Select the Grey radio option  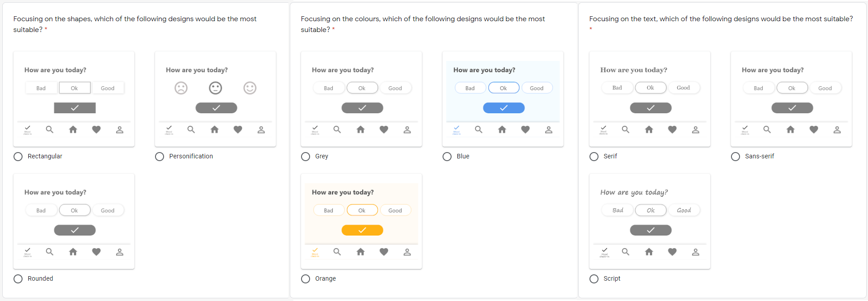(x=306, y=157)
